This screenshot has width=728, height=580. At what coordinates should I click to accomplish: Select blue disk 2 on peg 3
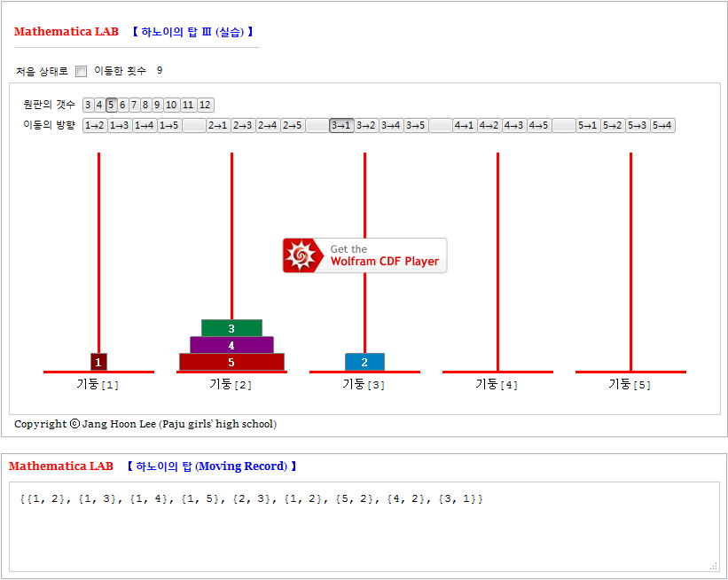(364, 362)
